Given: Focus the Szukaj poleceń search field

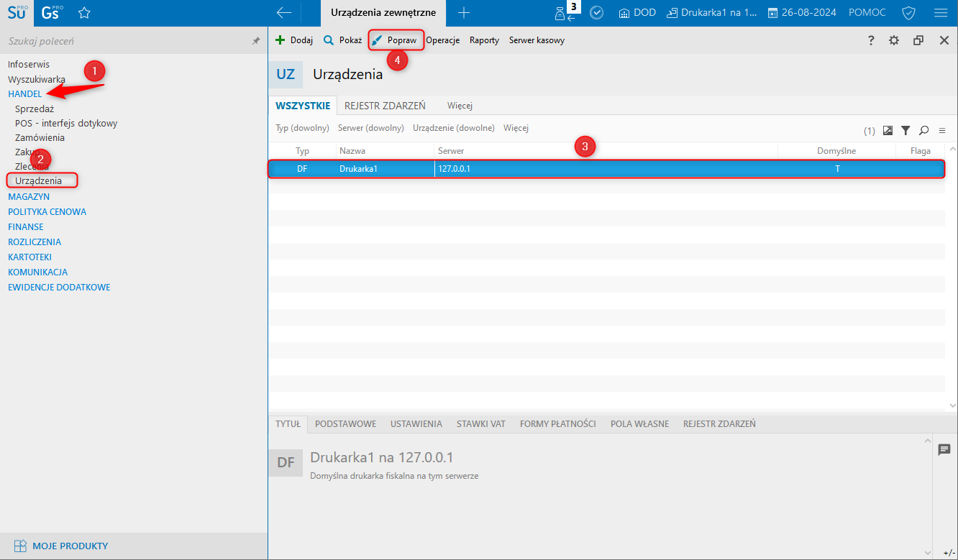Looking at the screenshot, I should (x=126, y=42).
